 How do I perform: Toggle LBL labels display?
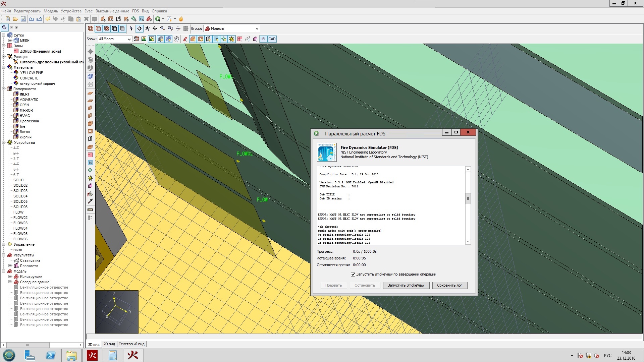click(x=263, y=39)
